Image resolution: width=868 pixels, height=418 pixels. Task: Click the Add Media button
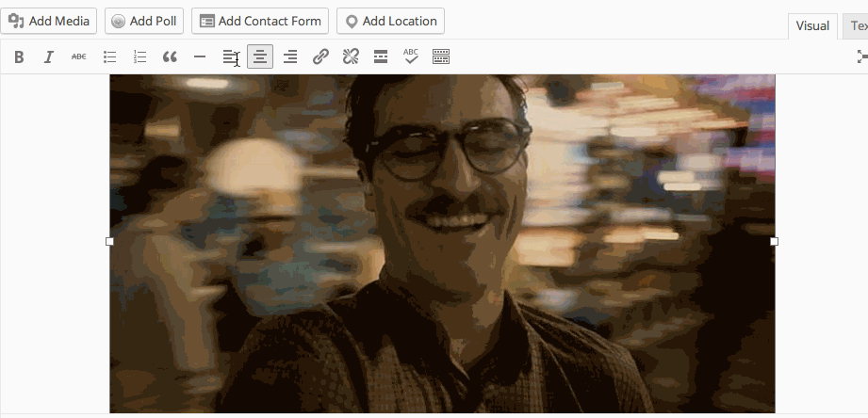pos(49,21)
